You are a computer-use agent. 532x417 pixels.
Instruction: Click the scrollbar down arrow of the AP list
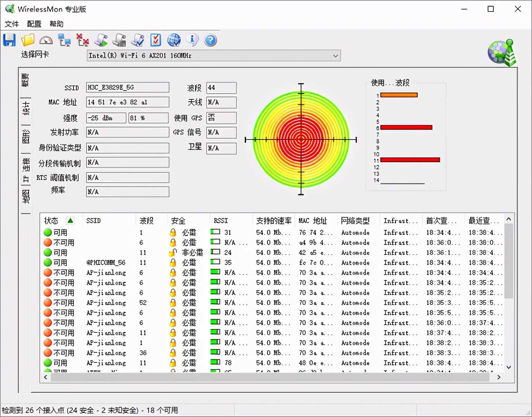[x=509, y=367]
